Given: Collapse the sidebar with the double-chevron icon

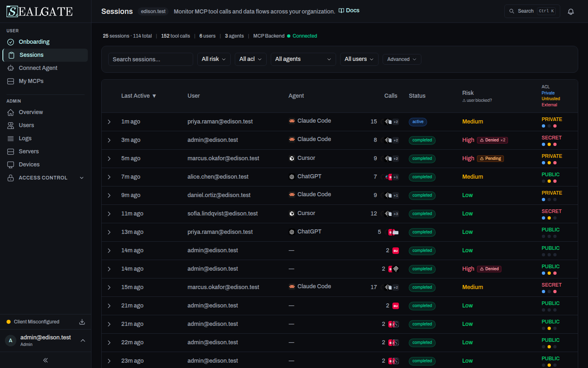Looking at the screenshot, I should point(45,360).
